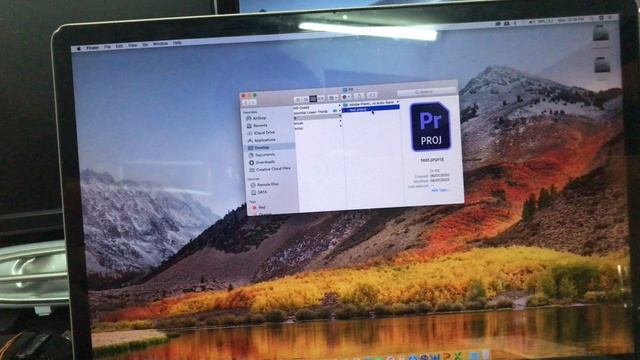Click the clock in the menu bar
Screen dimensions: 640x360
[571, 19]
